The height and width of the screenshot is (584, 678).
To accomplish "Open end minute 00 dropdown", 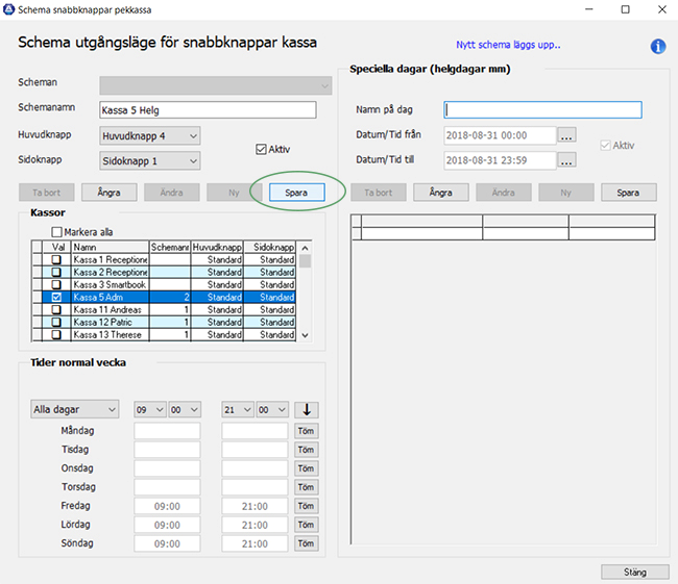I will [272, 409].
